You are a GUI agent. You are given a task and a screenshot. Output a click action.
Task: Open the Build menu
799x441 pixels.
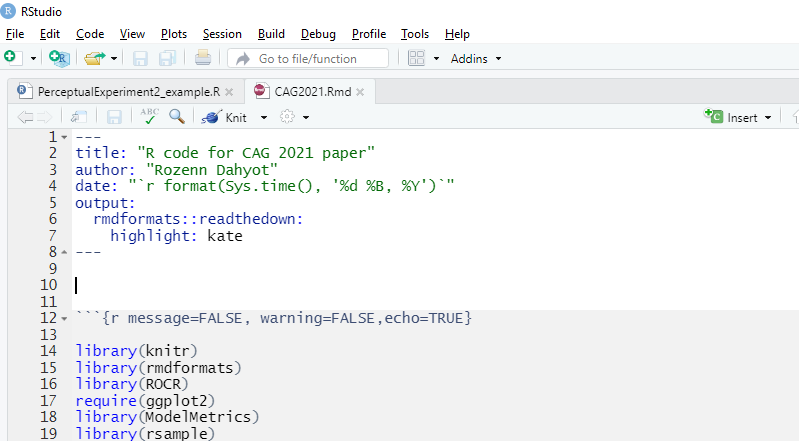(x=271, y=34)
